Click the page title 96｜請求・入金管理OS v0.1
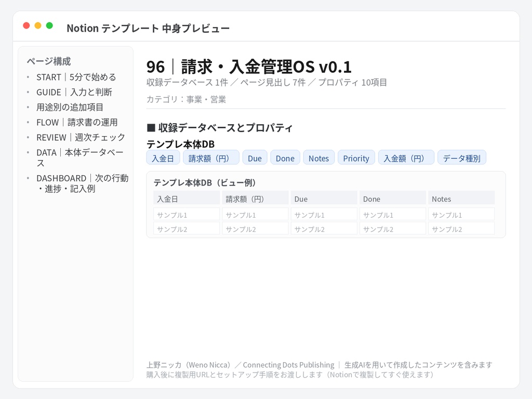 tap(249, 67)
